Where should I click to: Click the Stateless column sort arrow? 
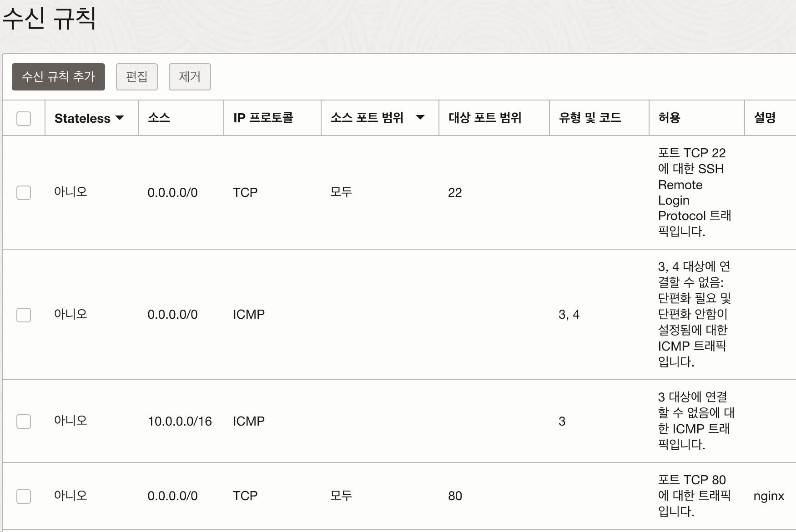pos(120,118)
